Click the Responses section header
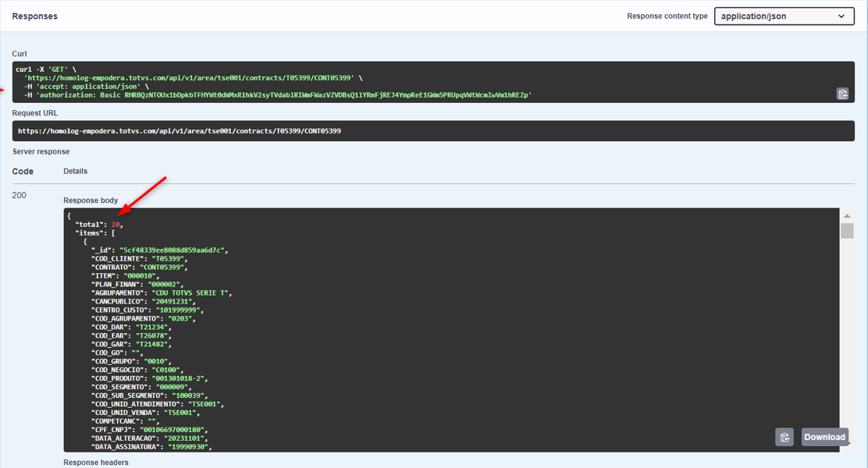The width and height of the screenshot is (868, 468). pyautogui.click(x=34, y=16)
